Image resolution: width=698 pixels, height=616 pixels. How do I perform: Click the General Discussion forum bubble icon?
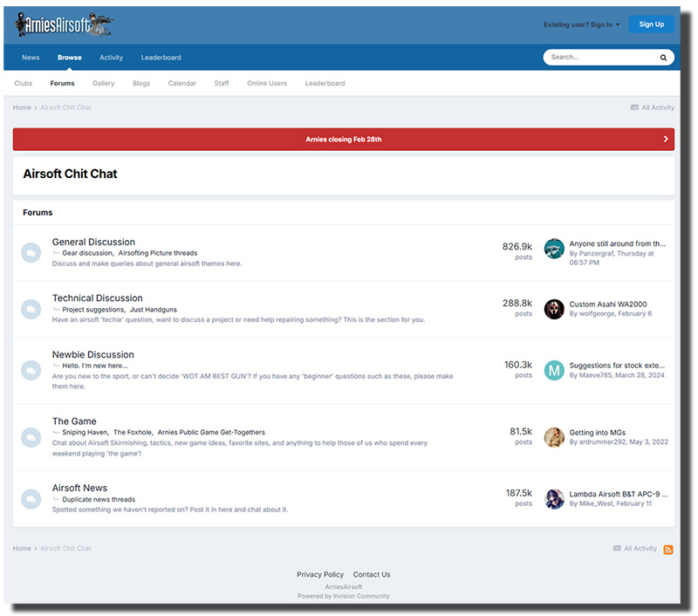click(31, 253)
